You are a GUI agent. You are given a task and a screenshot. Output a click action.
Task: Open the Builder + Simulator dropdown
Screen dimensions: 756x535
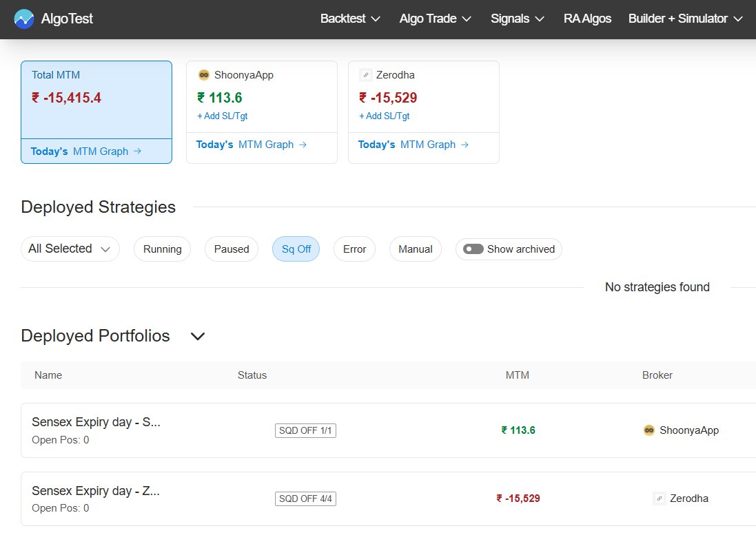coord(686,19)
